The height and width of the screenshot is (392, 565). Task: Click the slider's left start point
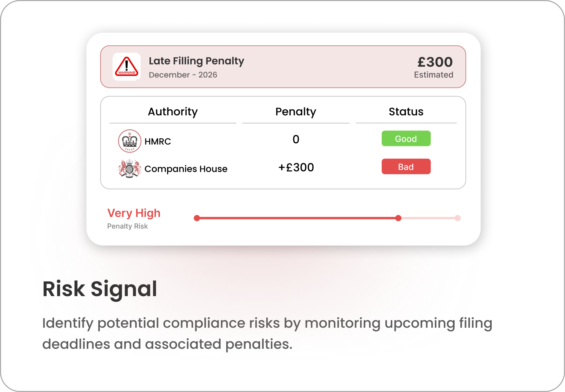[x=197, y=218]
